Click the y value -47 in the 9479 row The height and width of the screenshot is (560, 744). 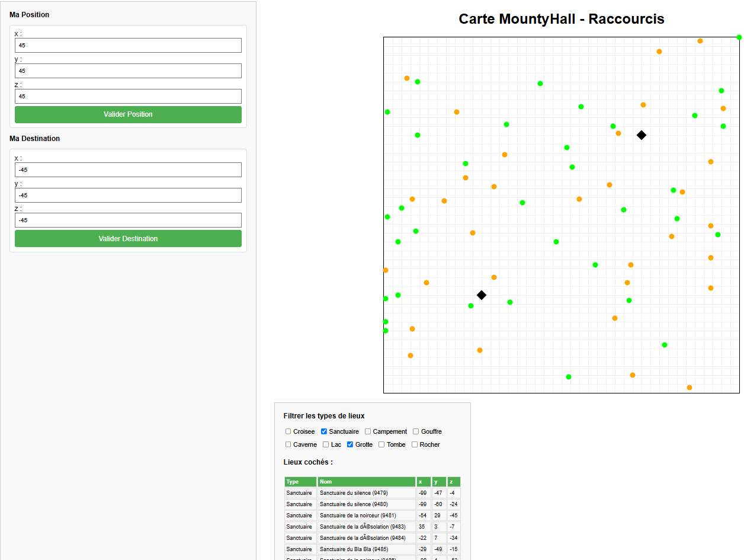(438, 493)
